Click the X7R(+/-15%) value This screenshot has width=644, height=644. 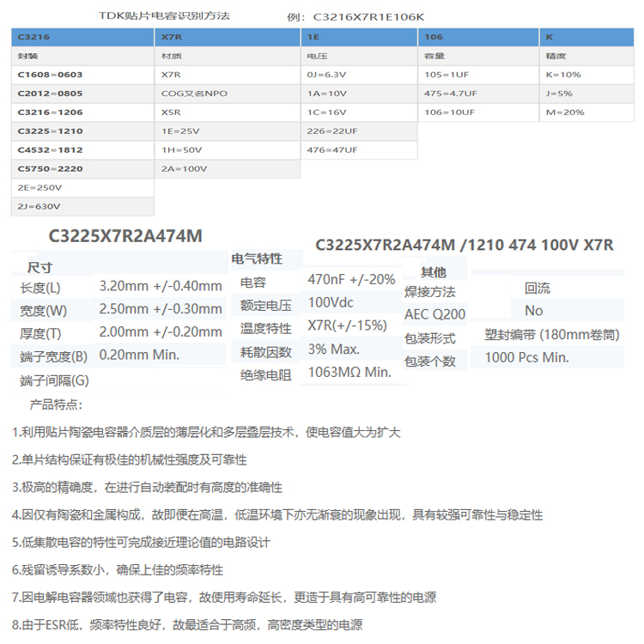click(348, 325)
